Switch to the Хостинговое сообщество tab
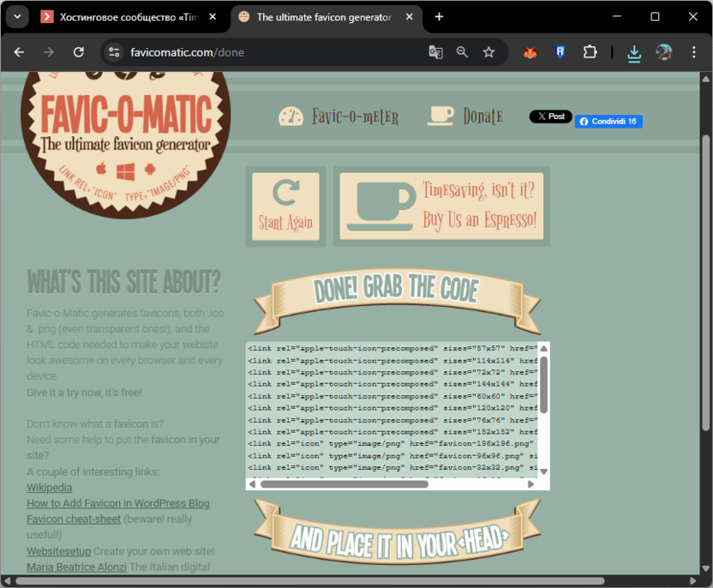 [129, 17]
